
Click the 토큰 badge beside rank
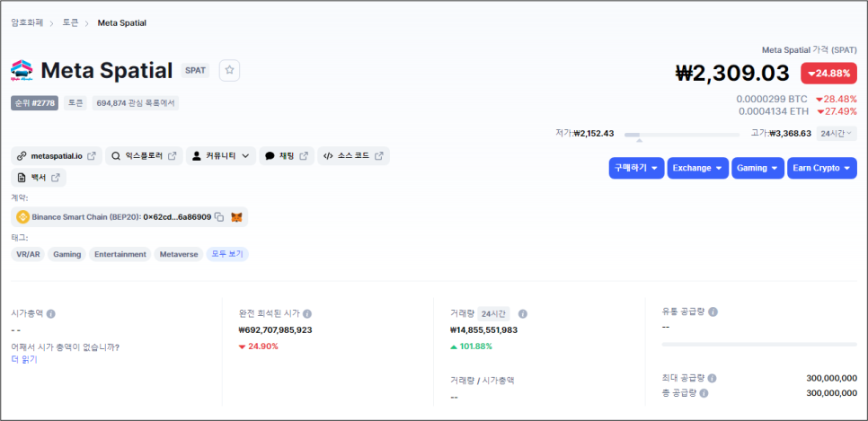[x=75, y=103]
